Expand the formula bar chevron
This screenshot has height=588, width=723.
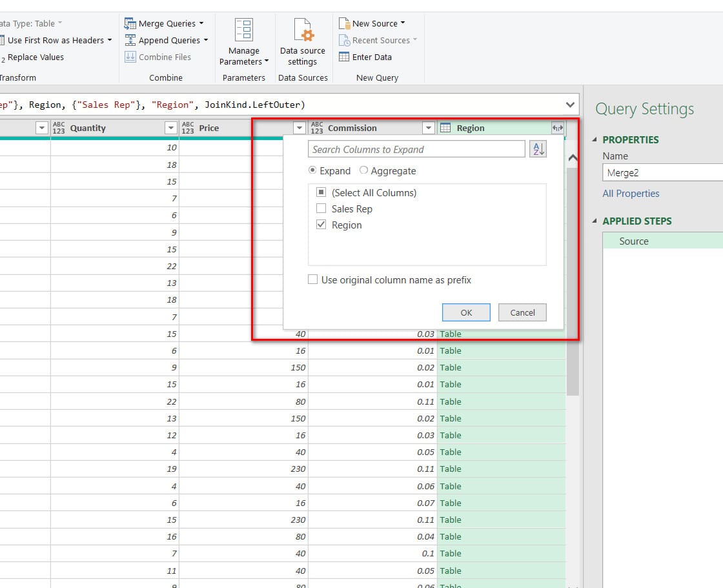570,105
